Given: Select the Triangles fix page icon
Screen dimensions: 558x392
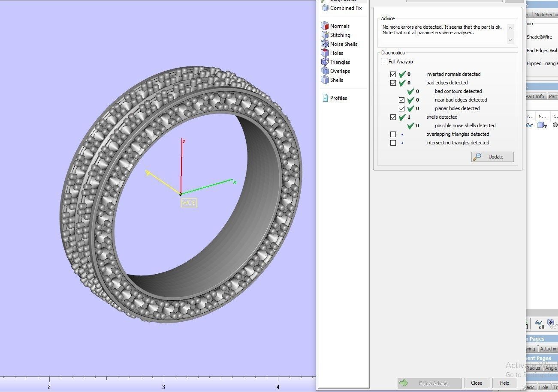Looking at the screenshot, I should coord(325,62).
